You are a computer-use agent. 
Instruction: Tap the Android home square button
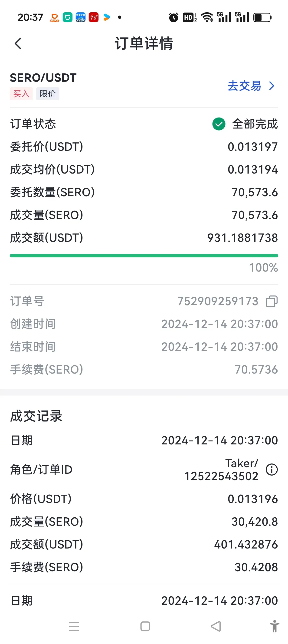[x=145, y=626]
